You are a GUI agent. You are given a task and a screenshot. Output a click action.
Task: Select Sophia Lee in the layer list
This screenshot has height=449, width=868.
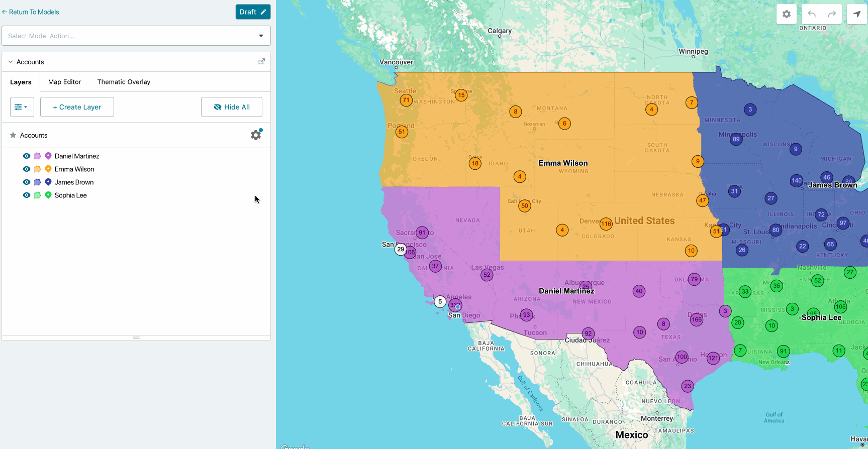click(x=71, y=195)
